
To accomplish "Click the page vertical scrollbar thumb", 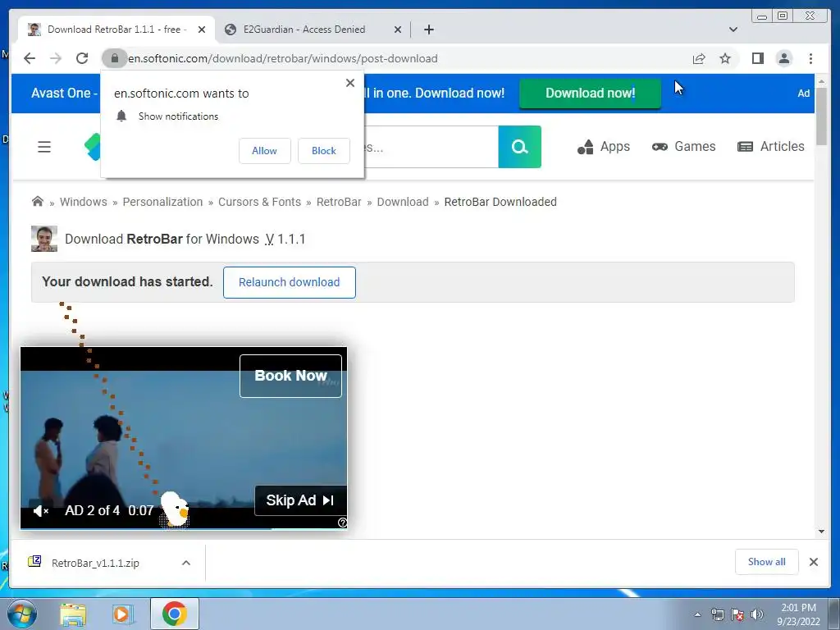I will tap(822, 116).
